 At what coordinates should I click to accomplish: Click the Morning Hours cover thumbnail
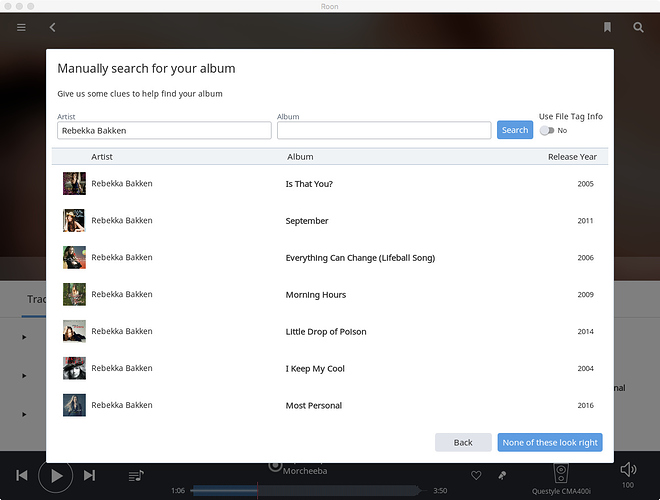[75, 294]
